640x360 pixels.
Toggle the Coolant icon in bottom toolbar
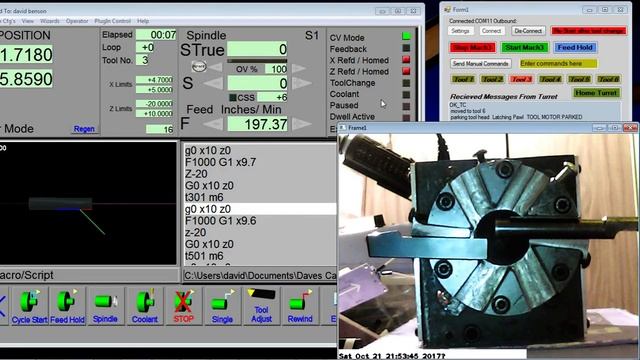144,306
